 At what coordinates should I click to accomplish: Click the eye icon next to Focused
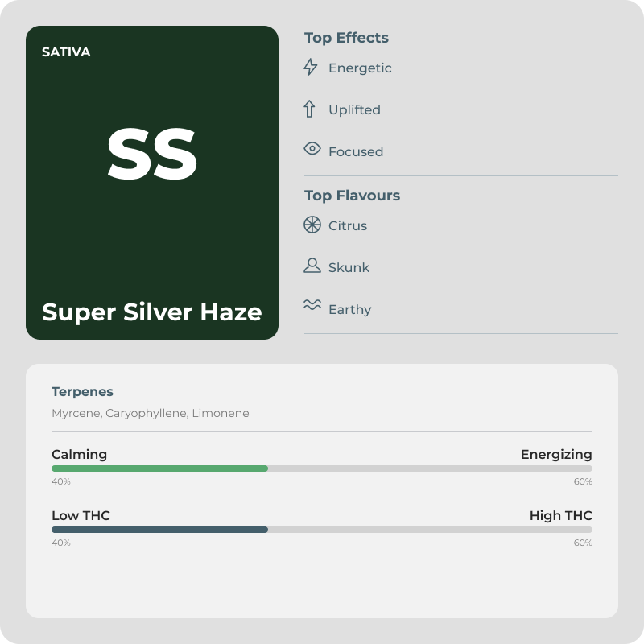pos(312,148)
